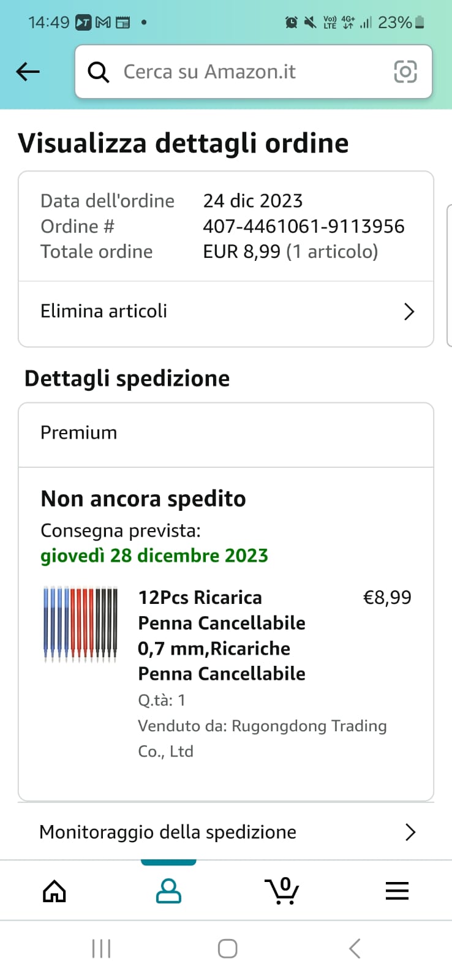This screenshot has width=452, height=980.
Task: Tap the back arrow in header
Action: pos(28,72)
